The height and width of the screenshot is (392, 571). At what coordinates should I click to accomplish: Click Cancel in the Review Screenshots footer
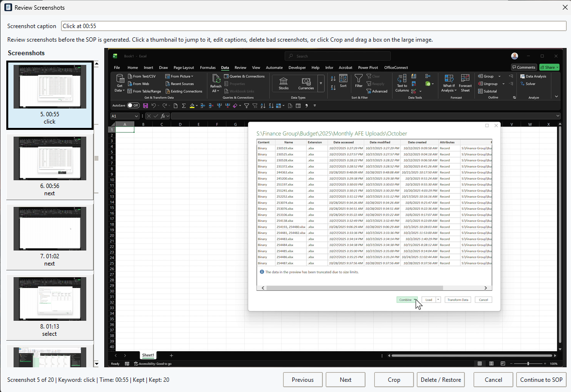[493, 379]
